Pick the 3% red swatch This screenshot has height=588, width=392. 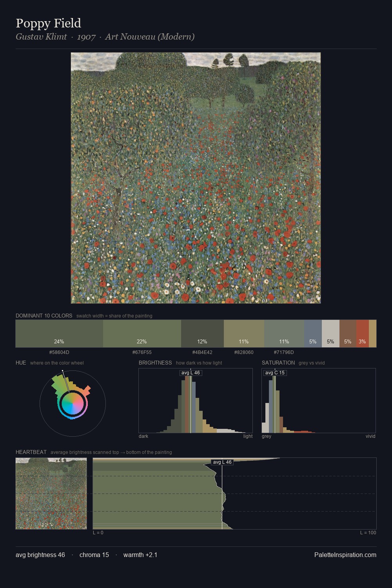(363, 334)
